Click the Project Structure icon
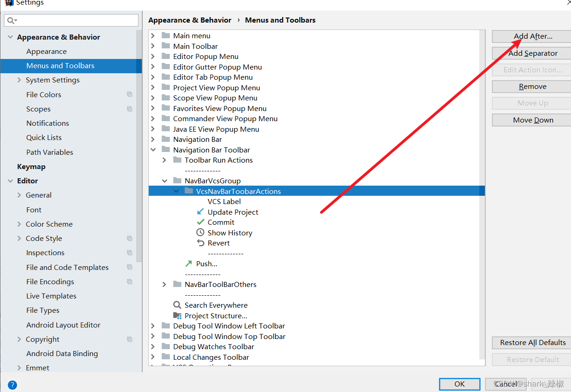This screenshot has width=571, height=392. pyautogui.click(x=177, y=316)
